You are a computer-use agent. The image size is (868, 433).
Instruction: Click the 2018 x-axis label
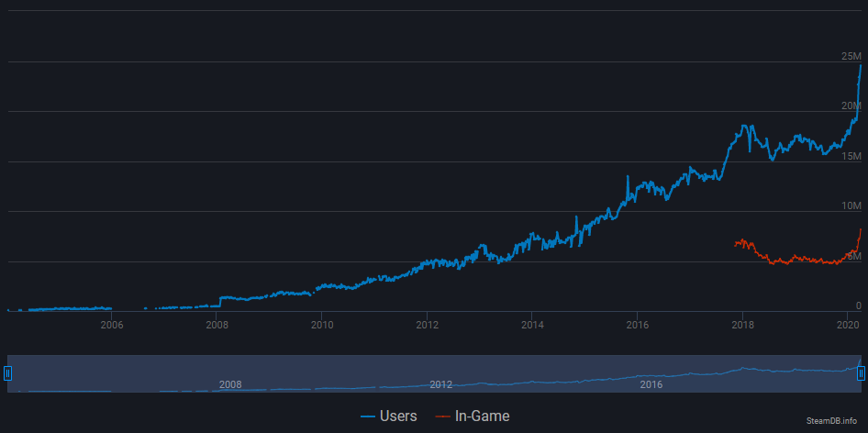[743, 325]
